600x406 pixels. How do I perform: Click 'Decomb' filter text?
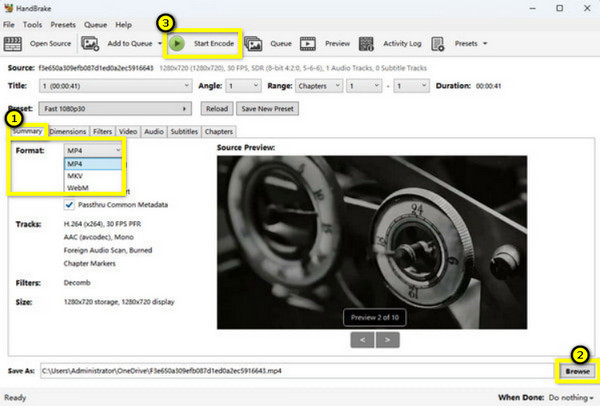click(77, 283)
